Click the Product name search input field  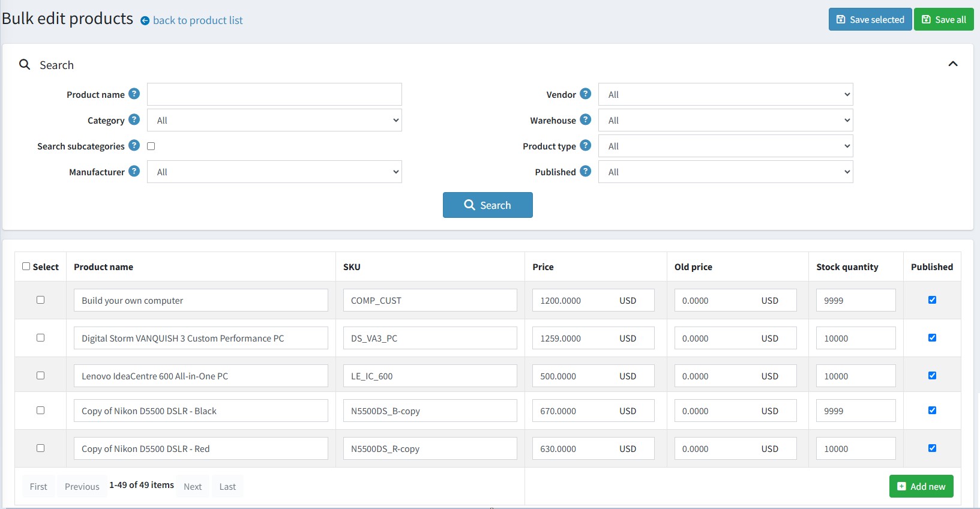[274, 94]
